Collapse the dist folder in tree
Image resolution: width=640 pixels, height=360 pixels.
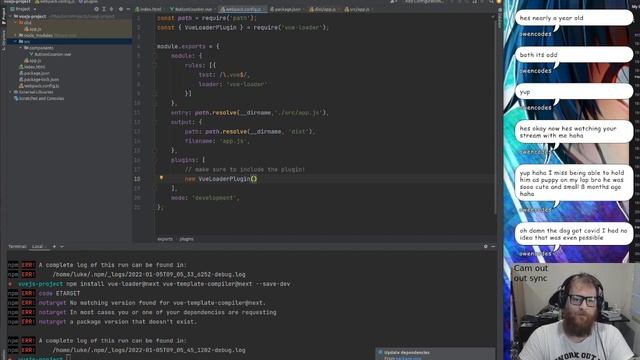tap(16, 23)
